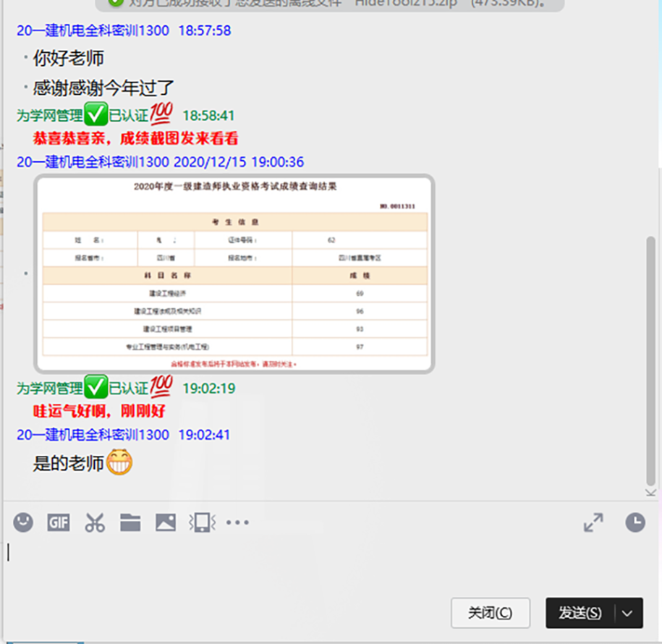Send a window shake nudge
Screen dimensions: 662x644
(x=202, y=522)
